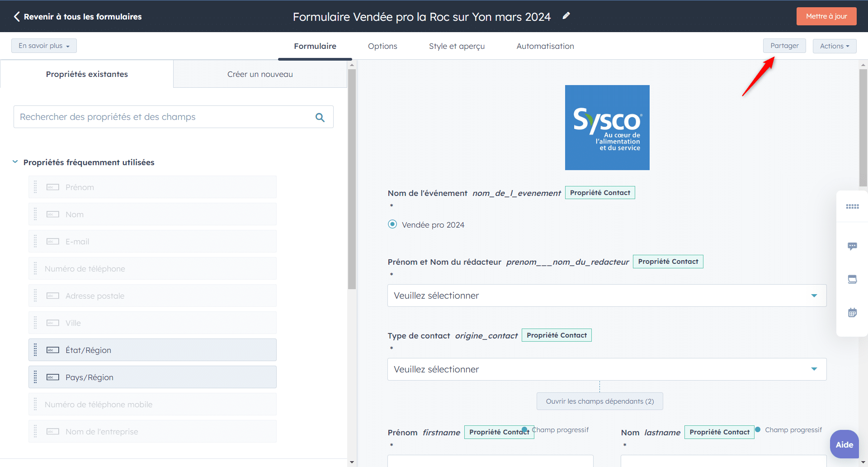Screen dimensions: 868x467
Task: Click the field type icon next to Ville
Action: pyautogui.click(x=53, y=323)
